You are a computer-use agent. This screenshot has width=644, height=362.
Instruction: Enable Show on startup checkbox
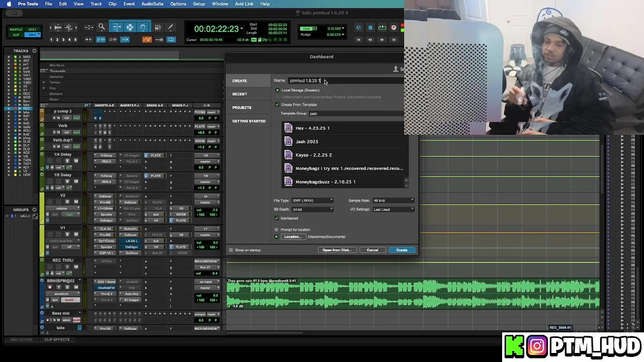[x=231, y=250]
